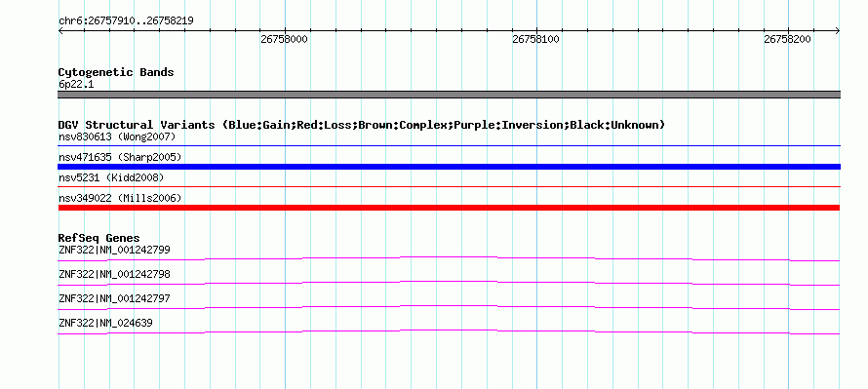
Task: Click magenta line of NM_001242799 transcript
Action: coord(449,258)
